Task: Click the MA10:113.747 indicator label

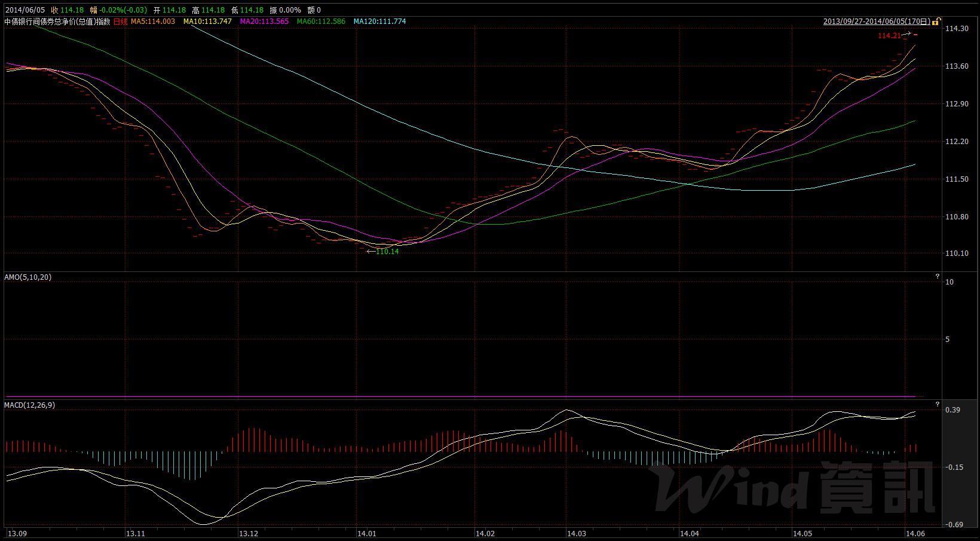Action: pyautogui.click(x=207, y=21)
